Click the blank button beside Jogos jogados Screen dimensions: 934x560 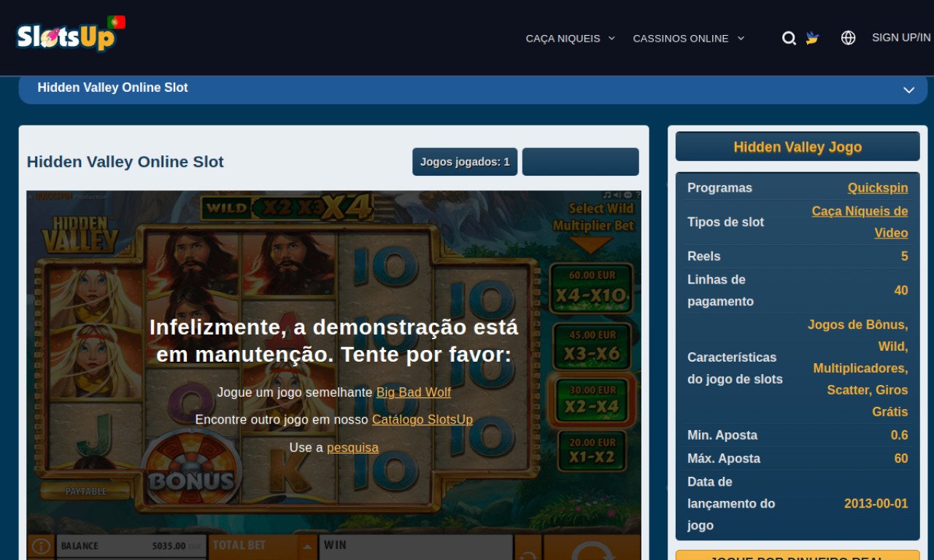tap(580, 162)
